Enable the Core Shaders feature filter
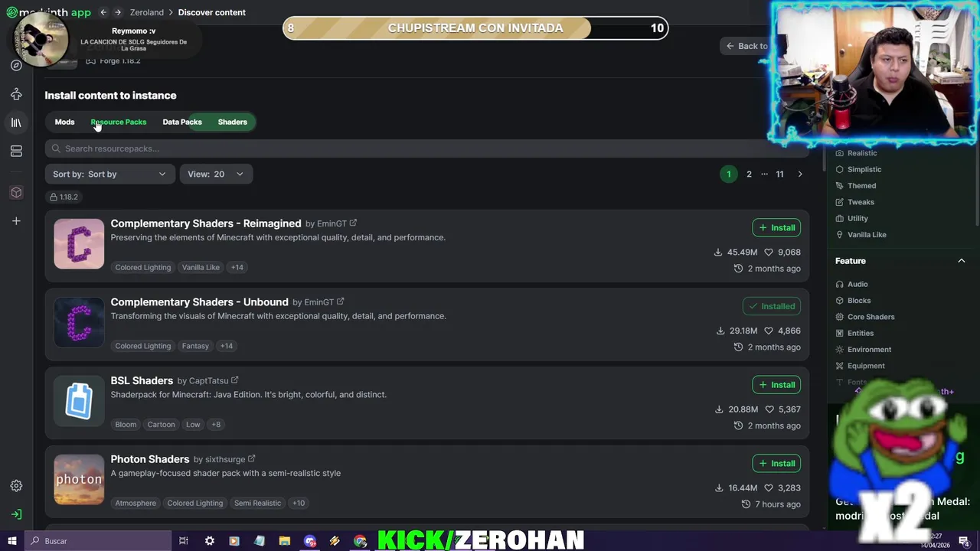The image size is (980, 551). (x=864, y=317)
